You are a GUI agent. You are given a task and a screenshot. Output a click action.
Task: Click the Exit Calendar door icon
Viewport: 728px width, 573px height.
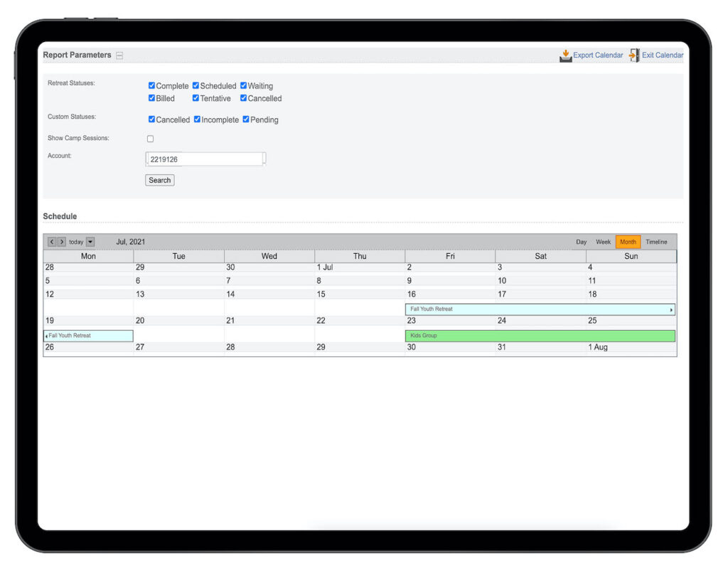pos(634,55)
